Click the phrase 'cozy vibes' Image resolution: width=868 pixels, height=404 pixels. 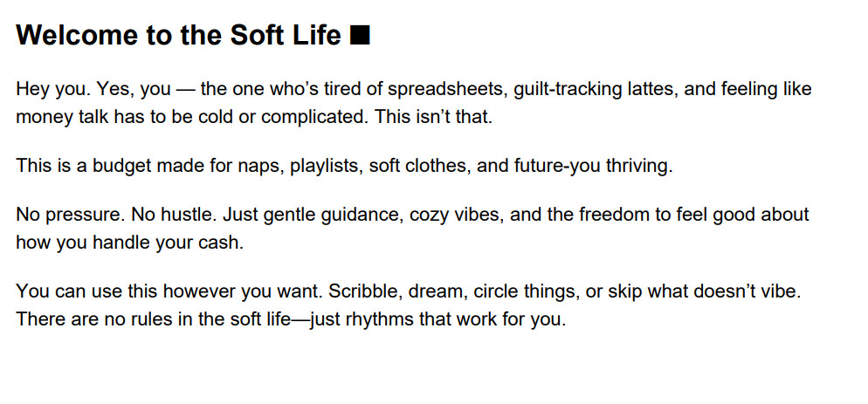(457, 215)
